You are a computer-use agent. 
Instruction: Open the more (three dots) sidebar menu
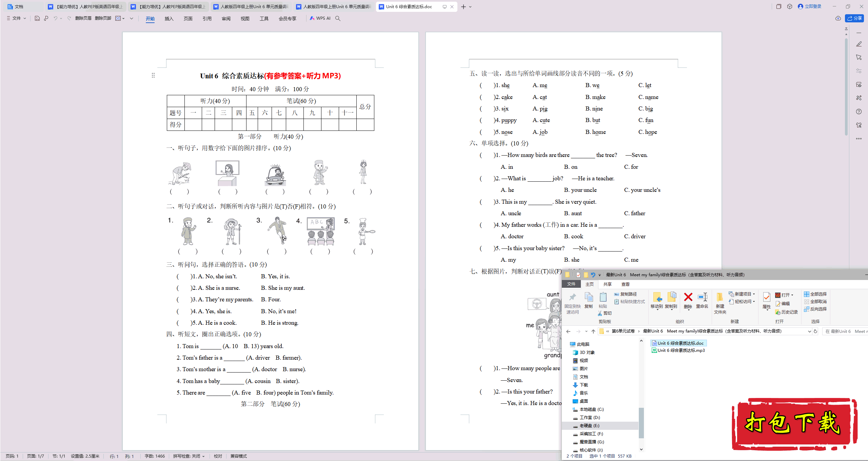pyautogui.click(x=859, y=139)
